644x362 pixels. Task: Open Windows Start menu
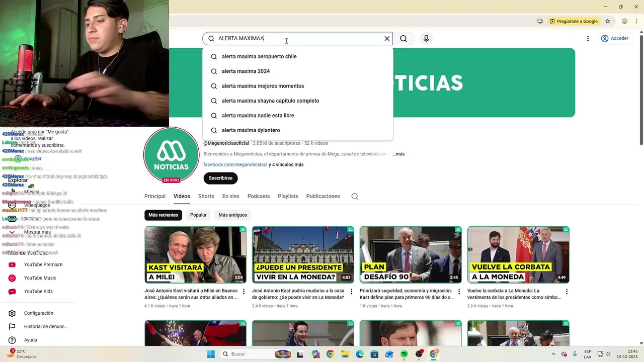coord(210,354)
